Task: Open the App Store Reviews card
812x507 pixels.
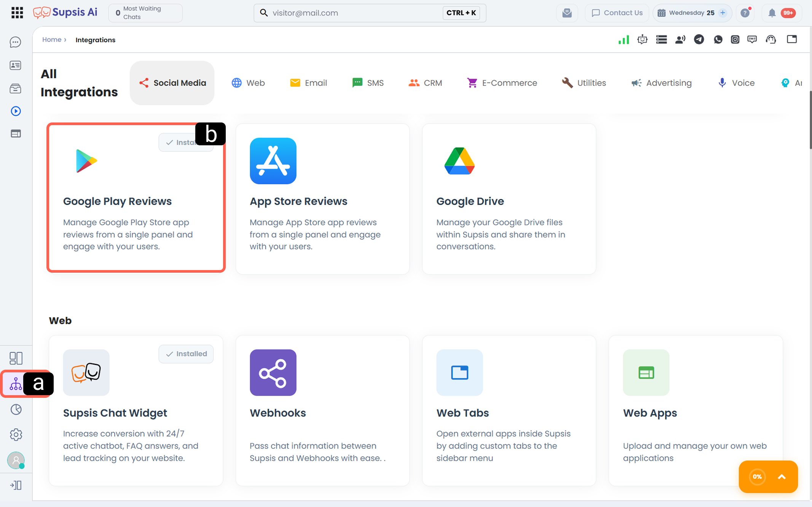Action: click(323, 199)
